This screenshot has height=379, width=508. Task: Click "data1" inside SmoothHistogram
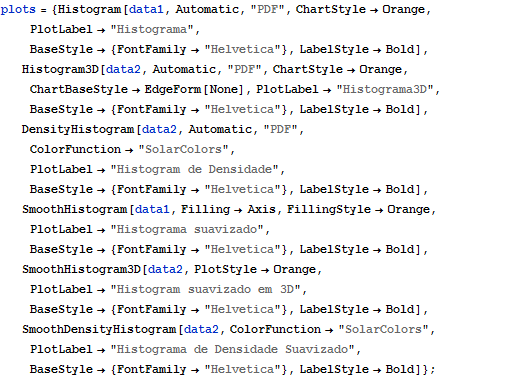(x=152, y=209)
